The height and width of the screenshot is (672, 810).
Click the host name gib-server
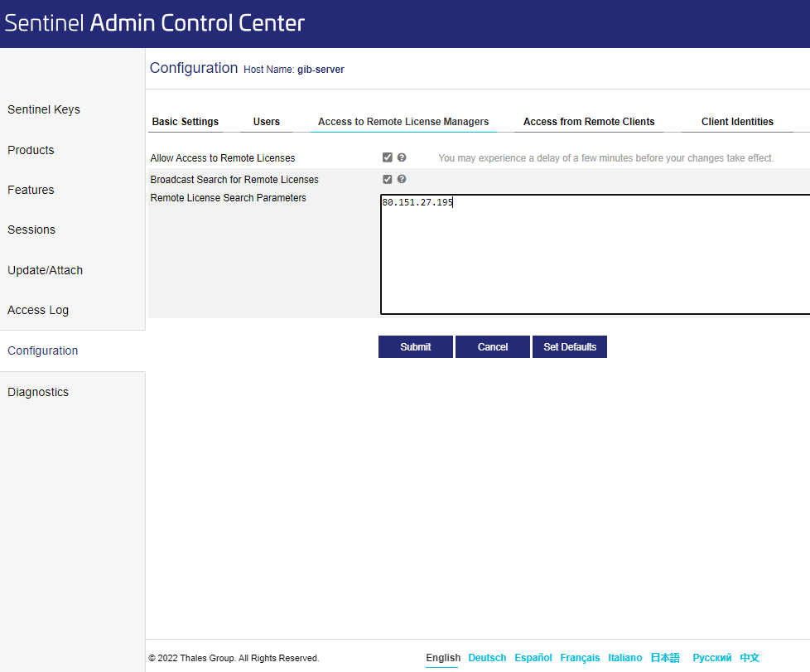pyautogui.click(x=321, y=70)
